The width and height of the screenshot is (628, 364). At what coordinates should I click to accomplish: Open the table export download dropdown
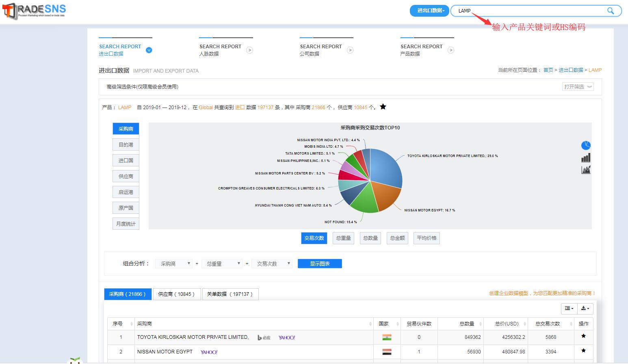click(x=585, y=308)
